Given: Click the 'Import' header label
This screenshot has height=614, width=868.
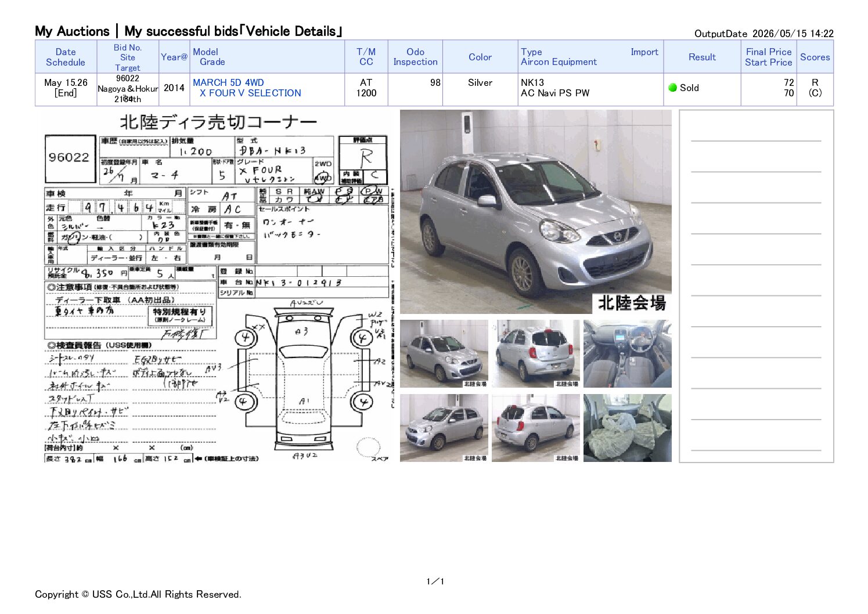Looking at the screenshot, I should pyautogui.click(x=644, y=52).
